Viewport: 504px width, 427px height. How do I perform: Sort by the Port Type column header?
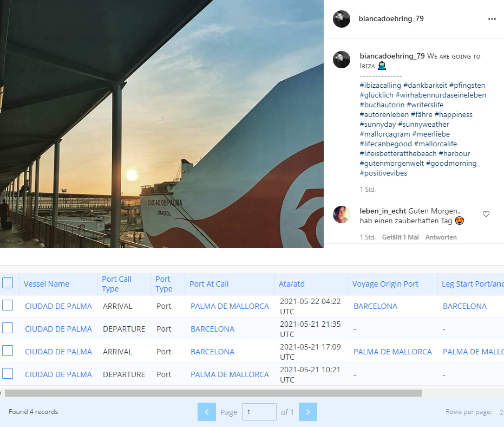164,284
